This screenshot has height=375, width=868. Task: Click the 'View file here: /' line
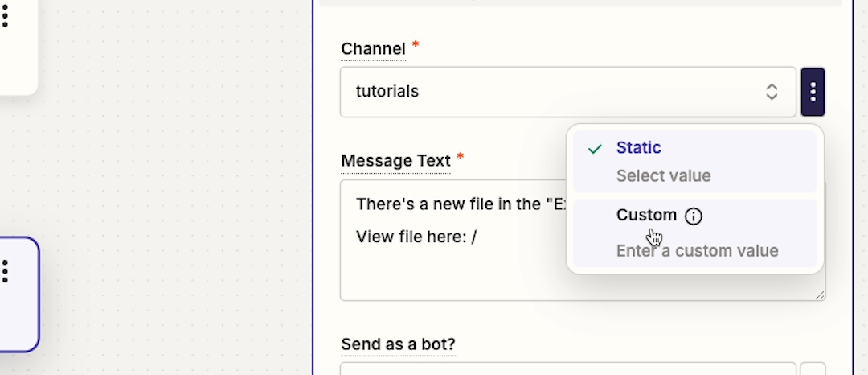[416, 237]
